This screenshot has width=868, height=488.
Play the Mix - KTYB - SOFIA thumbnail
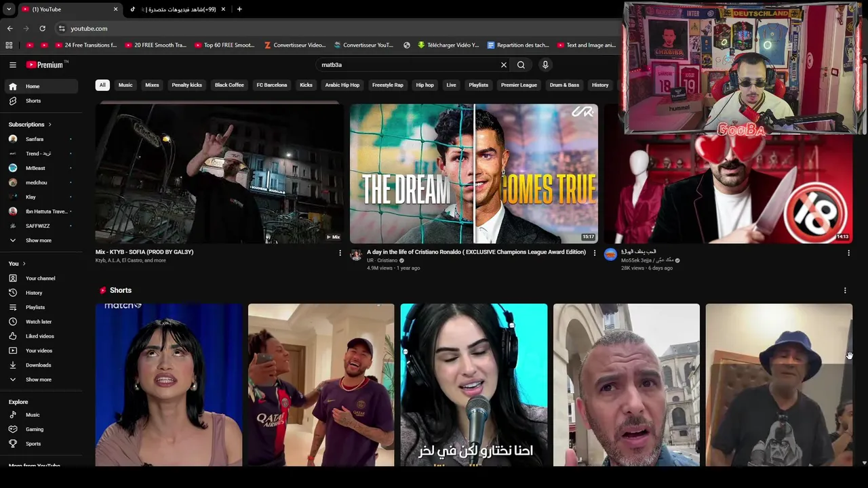click(220, 174)
